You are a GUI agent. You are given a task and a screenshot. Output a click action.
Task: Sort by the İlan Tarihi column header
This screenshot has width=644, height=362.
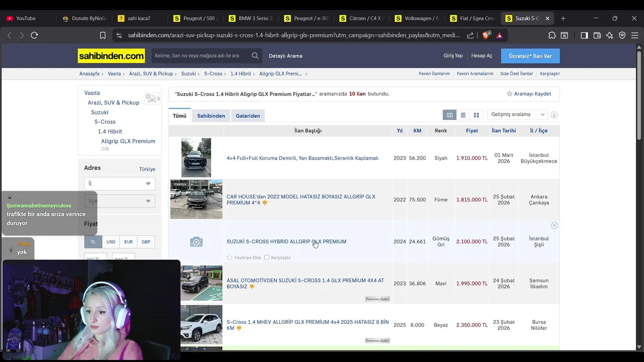click(504, 131)
